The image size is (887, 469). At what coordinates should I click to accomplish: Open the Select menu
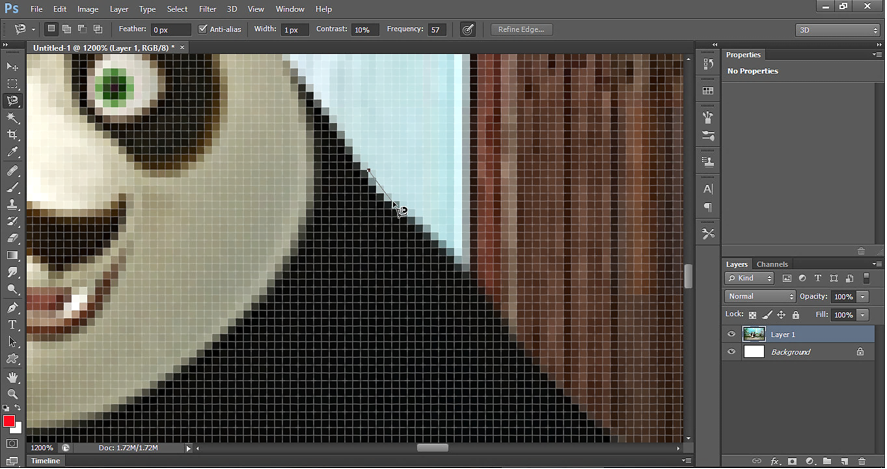(177, 9)
